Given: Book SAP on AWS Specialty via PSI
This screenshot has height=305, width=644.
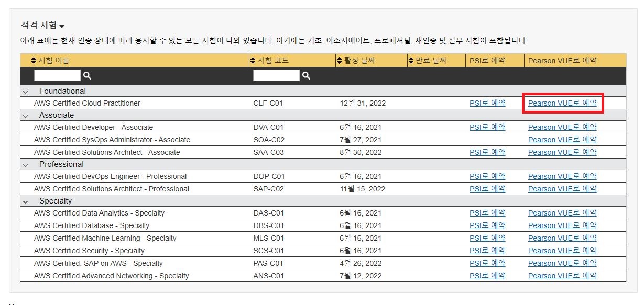Looking at the screenshot, I should (487, 263).
